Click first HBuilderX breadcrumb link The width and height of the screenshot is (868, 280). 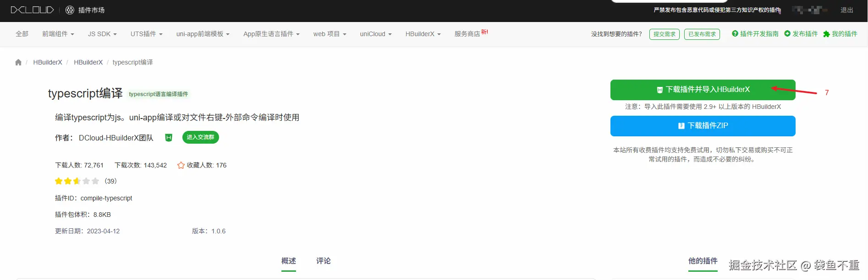pos(48,62)
